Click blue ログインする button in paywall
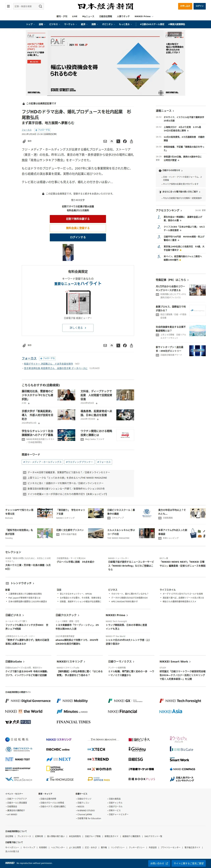 point(78,237)
